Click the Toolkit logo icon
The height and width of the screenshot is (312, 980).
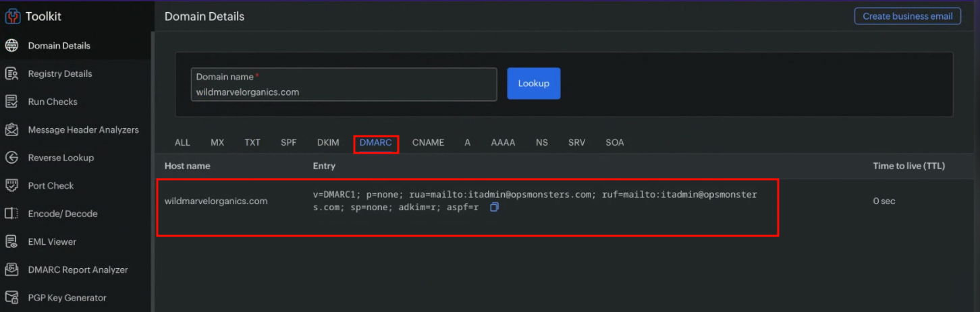point(12,16)
